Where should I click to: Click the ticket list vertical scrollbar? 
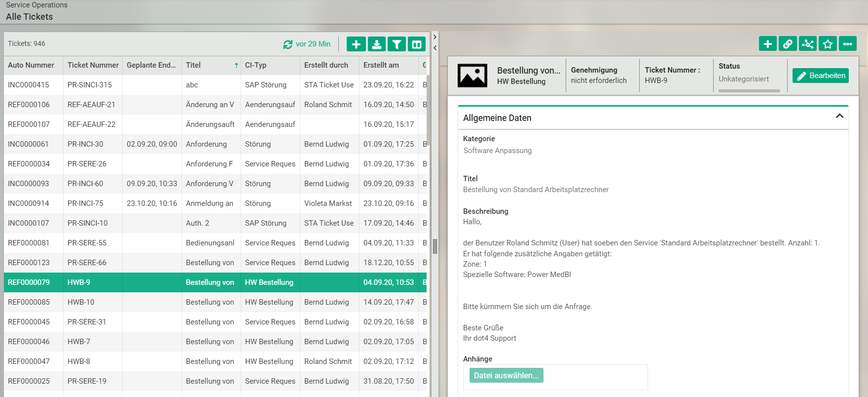click(x=429, y=110)
